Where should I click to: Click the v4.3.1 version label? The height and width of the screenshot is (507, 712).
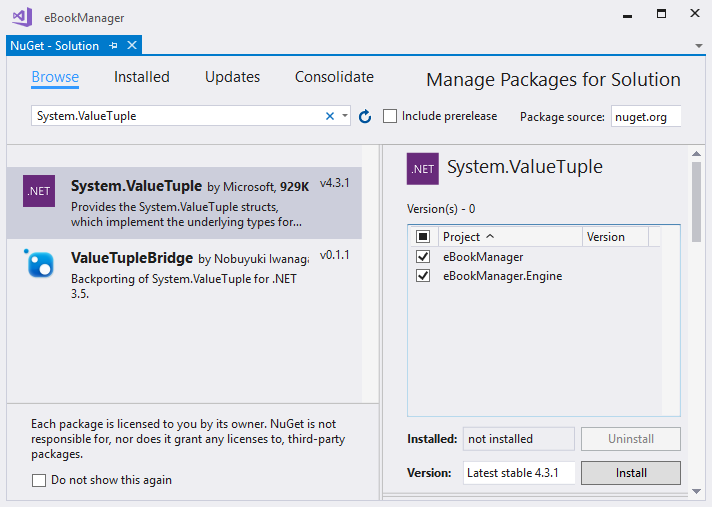[x=335, y=183]
